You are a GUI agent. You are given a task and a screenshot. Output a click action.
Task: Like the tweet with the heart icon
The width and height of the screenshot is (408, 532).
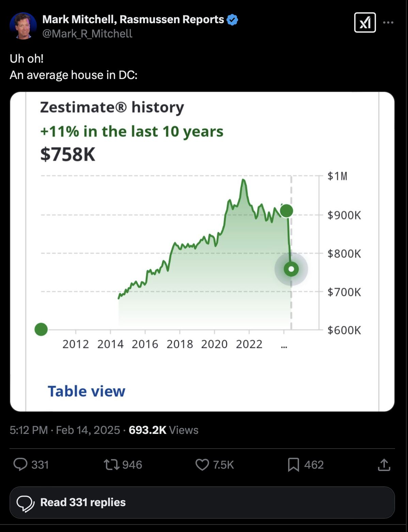click(x=202, y=465)
